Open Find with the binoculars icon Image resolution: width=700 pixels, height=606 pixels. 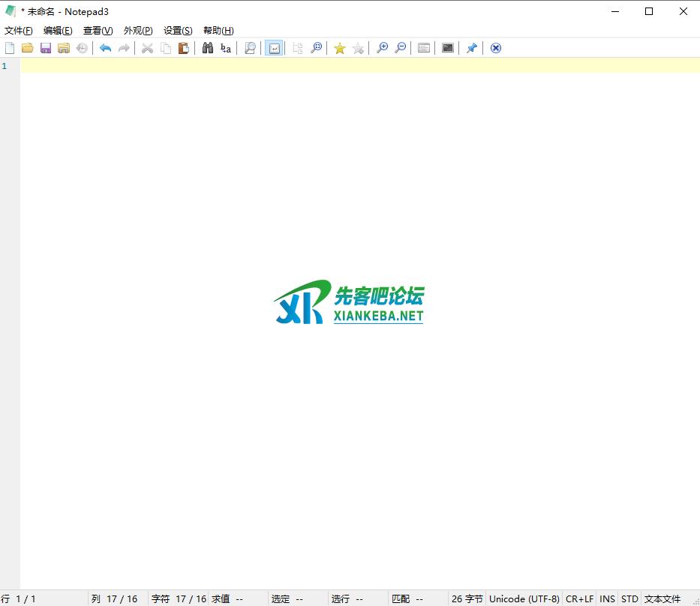tap(208, 48)
